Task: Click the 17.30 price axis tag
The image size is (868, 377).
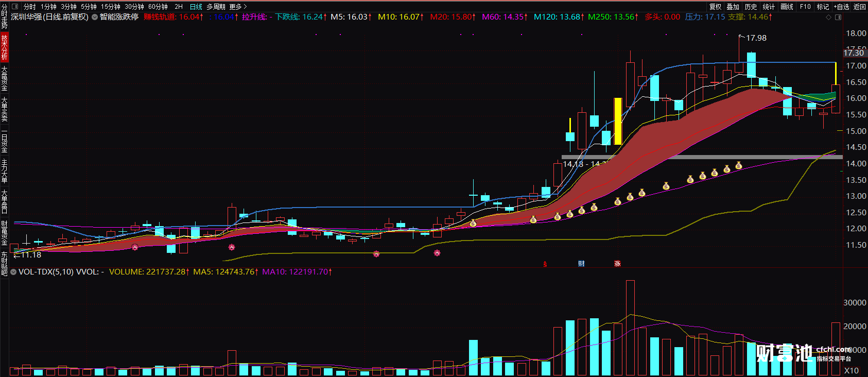Action: coord(854,53)
